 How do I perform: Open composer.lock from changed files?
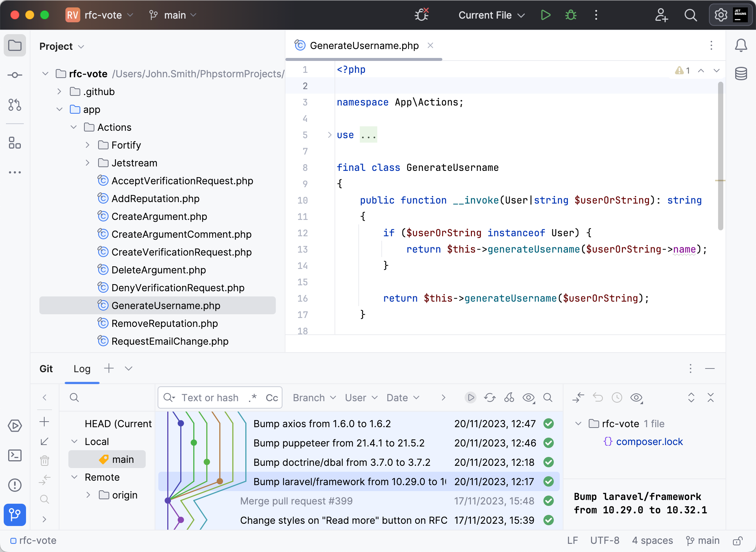(x=649, y=442)
